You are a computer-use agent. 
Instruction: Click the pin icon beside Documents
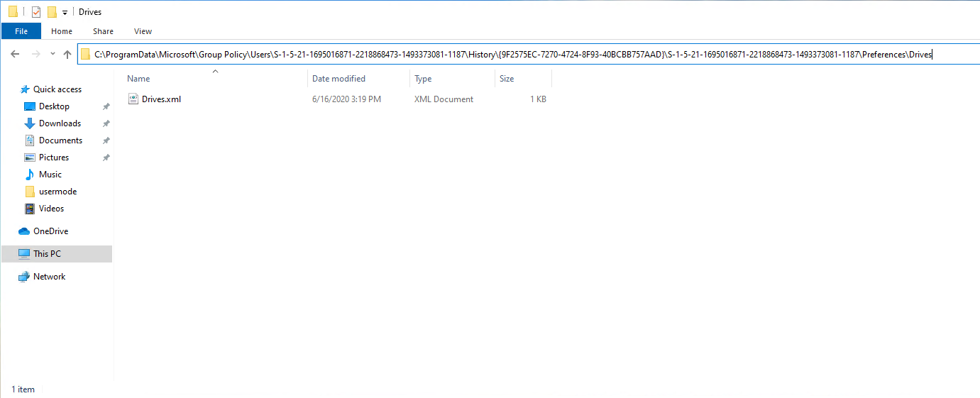pos(106,140)
